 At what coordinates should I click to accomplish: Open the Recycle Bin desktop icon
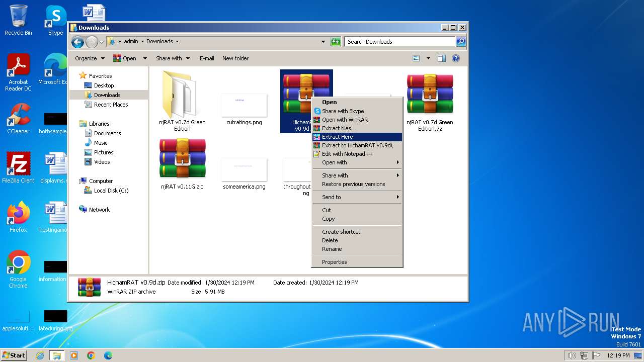[18, 20]
